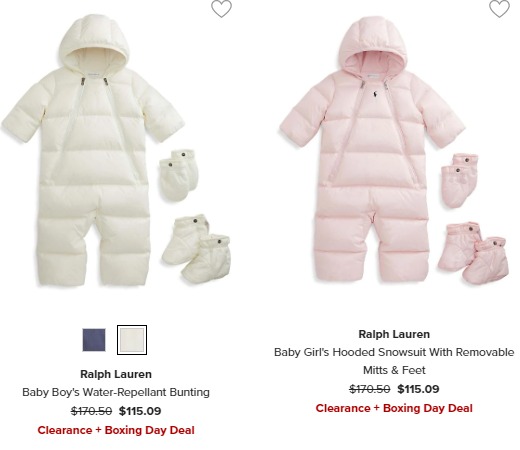Open Ralph Lauren brand link under cream bunting
This screenshot has height=450, width=520.
click(x=116, y=374)
